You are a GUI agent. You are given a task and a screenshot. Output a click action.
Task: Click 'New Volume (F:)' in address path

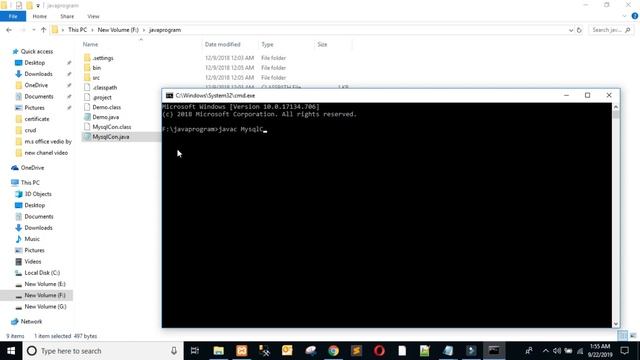118,30
